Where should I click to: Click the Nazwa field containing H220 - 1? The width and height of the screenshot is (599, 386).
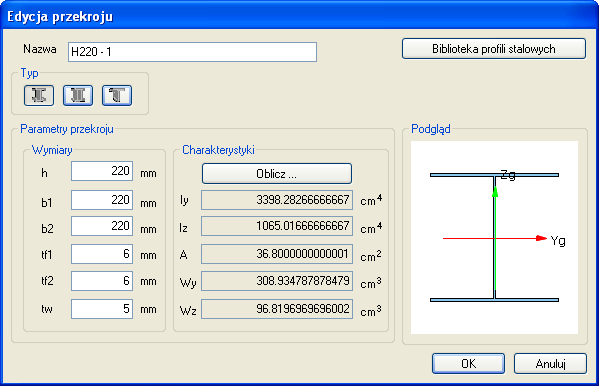tap(192, 52)
